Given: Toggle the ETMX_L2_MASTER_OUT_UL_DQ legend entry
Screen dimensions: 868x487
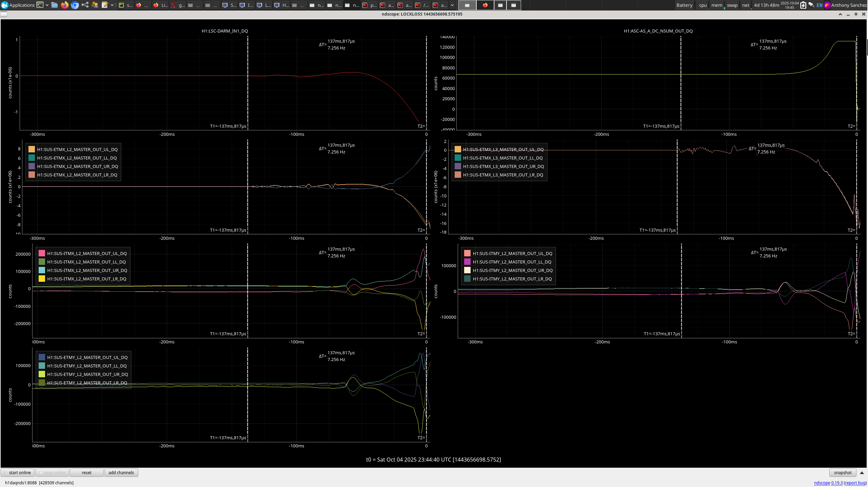Looking at the screenshot, I should (77, 149).
